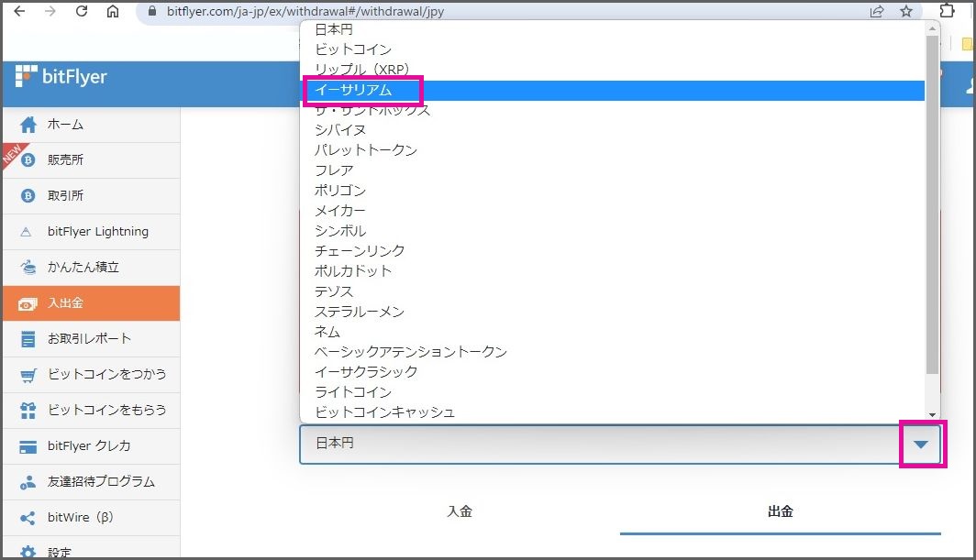
Task: Click the people icon beside 友達招待プログラム
Action: click(28, 482)
